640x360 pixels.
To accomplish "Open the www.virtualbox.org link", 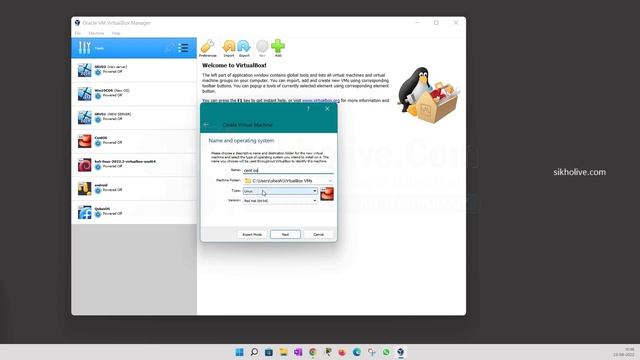I will coord(321,100).
